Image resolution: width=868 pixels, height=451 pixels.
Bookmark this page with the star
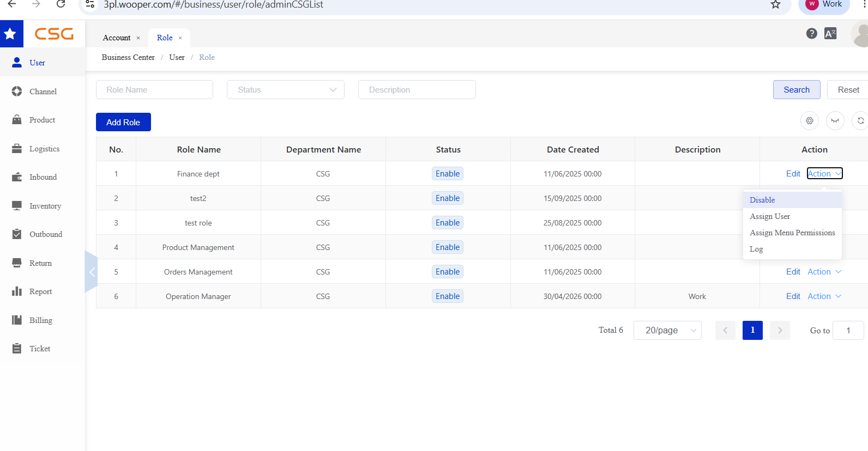pyautogui.click(x=775, y=4)
